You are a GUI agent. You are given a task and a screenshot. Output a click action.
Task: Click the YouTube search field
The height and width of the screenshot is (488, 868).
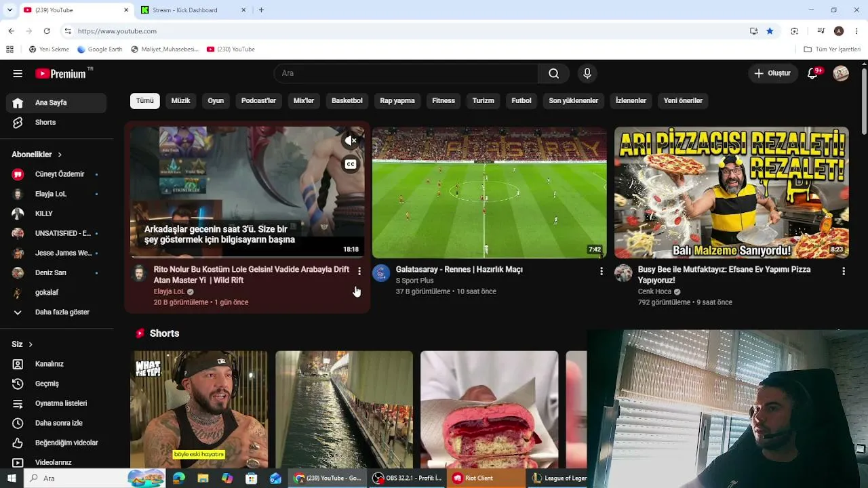[406, 73]
